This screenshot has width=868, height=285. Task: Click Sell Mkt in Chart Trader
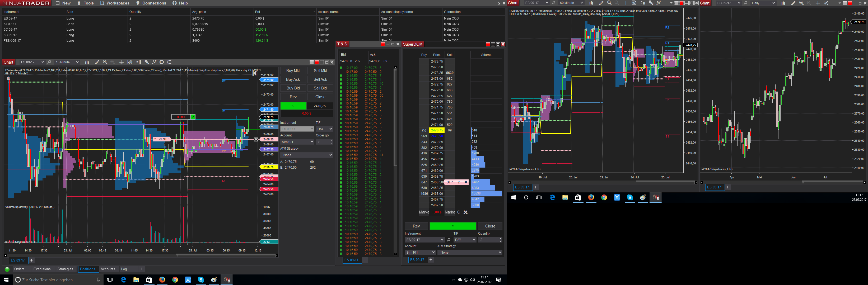pos(320,71)
